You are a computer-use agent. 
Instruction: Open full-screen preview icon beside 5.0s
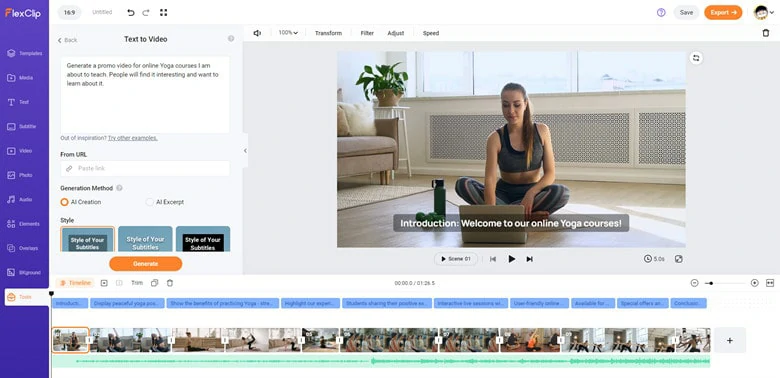point(679,259)
